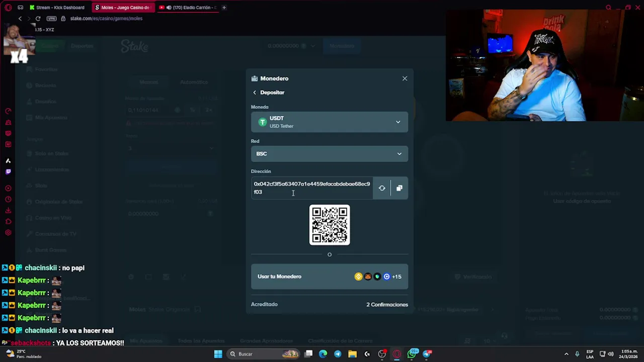The height and width of the screenshot is (362, 644).
Task: Click the deposit QR code
Action: click(330, 225)
